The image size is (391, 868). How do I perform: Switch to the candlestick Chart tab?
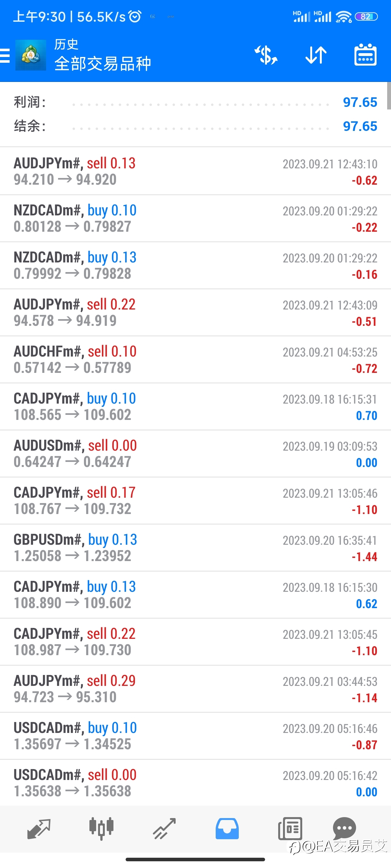coord(101,829)
